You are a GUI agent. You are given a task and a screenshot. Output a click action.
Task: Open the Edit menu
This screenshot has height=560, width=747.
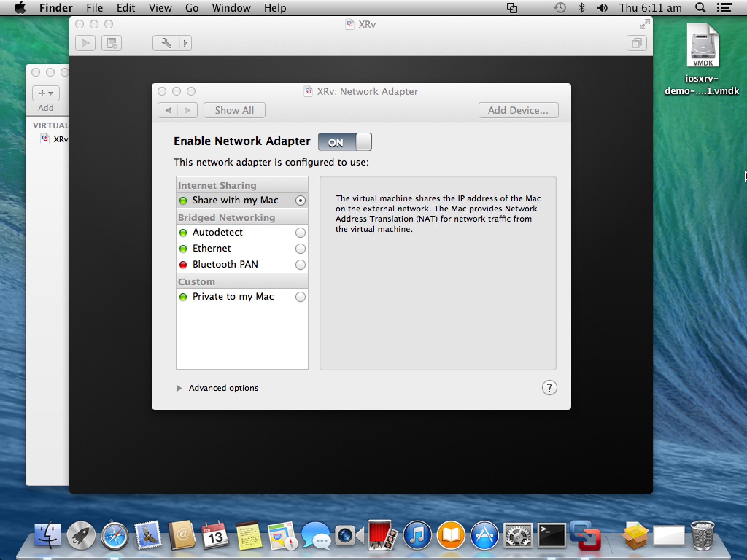pyautogui.click(x=126, y=8)
